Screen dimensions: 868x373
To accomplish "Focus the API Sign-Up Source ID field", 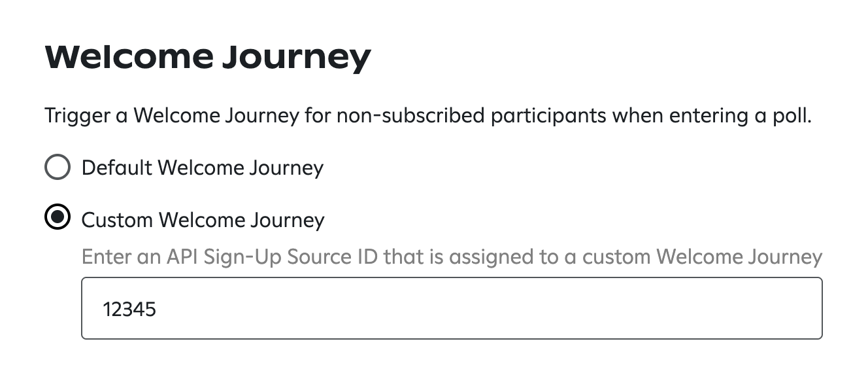I will (451, 308).
